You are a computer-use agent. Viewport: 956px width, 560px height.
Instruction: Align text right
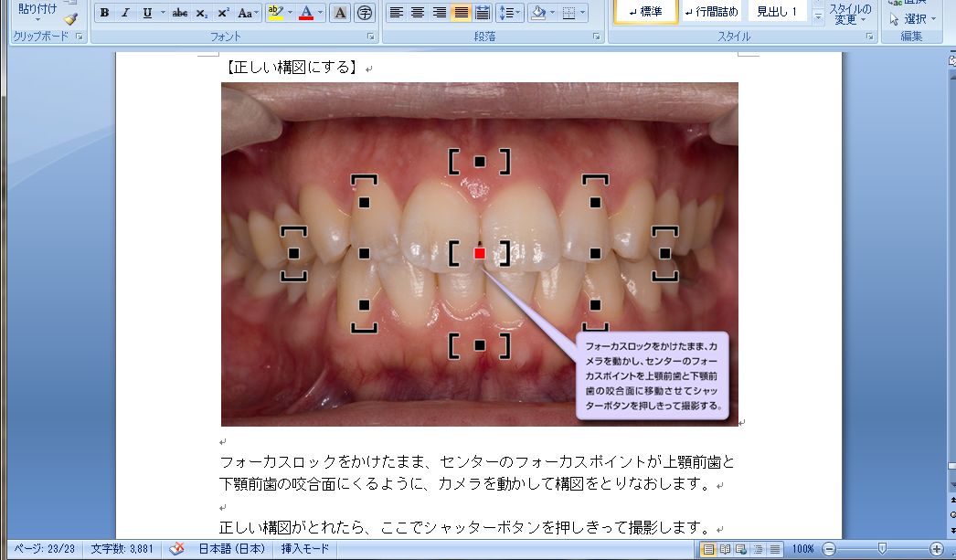(x=439, y=13)
